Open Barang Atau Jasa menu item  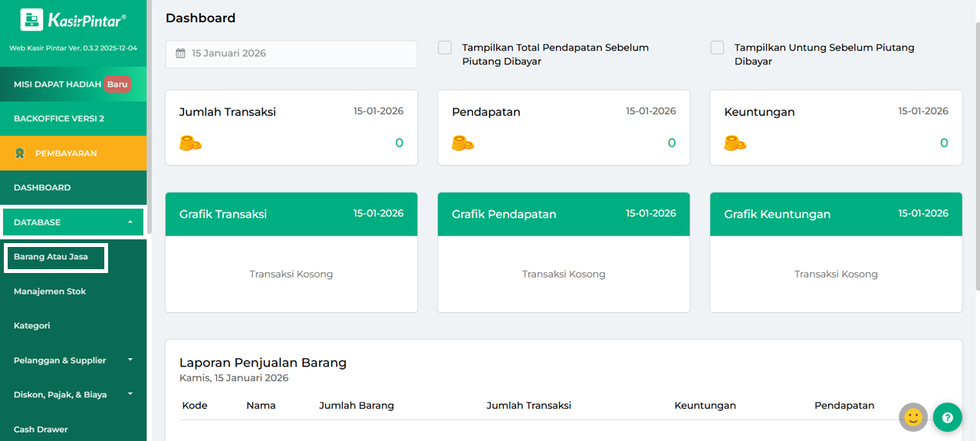(x=51, y=257)
